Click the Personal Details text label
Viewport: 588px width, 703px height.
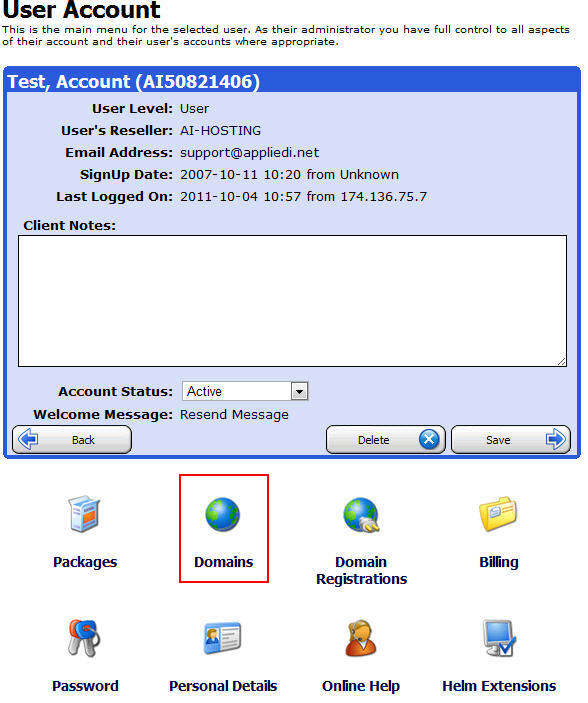[223, 686]
